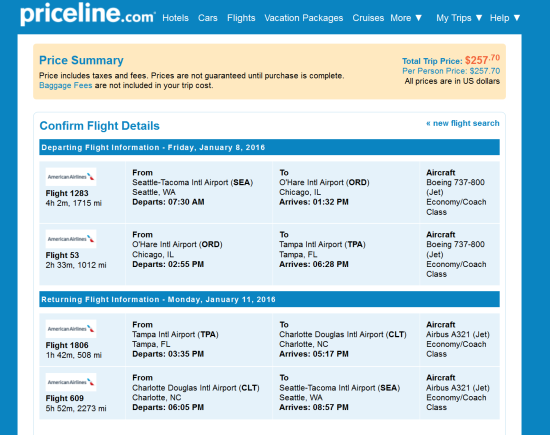Click the Price Summary heading
Screen dimensions: 550x435
point(81,60)
